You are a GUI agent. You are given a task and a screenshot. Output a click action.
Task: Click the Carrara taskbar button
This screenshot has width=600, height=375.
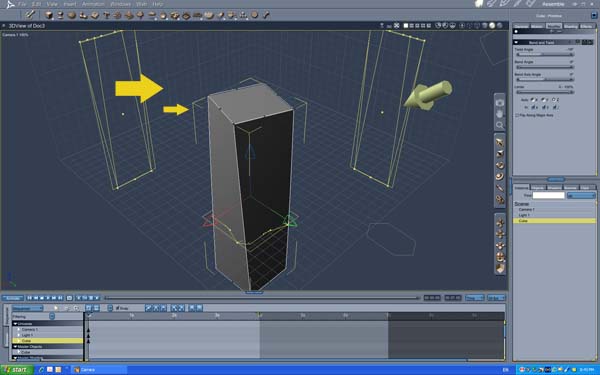pos(99,370)
